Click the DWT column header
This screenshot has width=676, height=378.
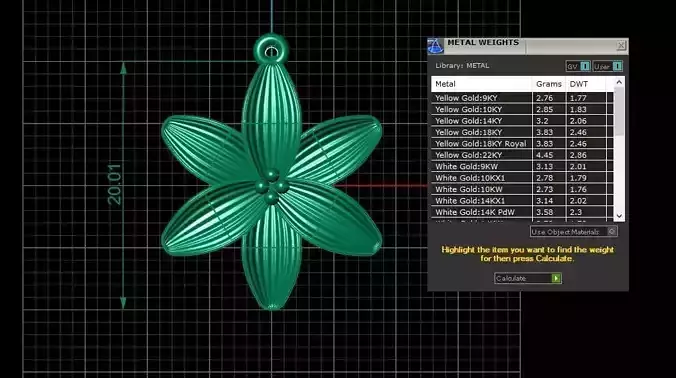pyautogui.click(x=585, y=84)
